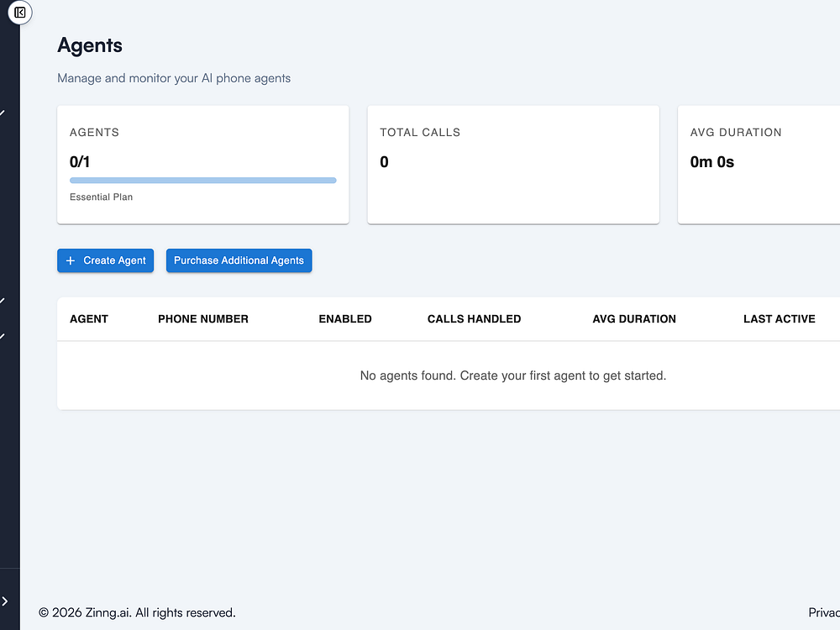Click the Manage and monitor subtitle
Viewport: 840px width, 630px height.
174,78
